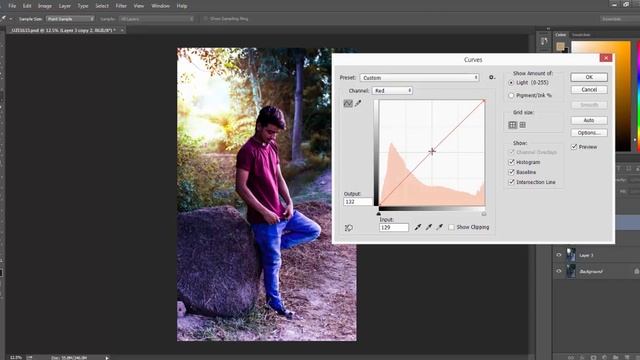Toggle the Histogram checkbox
640x360 pixels.
point(511,162)
